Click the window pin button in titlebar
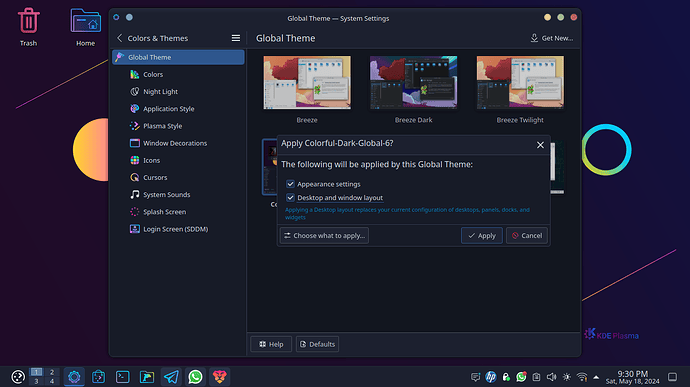690x387 pixels. pyautogui.click(x=129, y=17)
